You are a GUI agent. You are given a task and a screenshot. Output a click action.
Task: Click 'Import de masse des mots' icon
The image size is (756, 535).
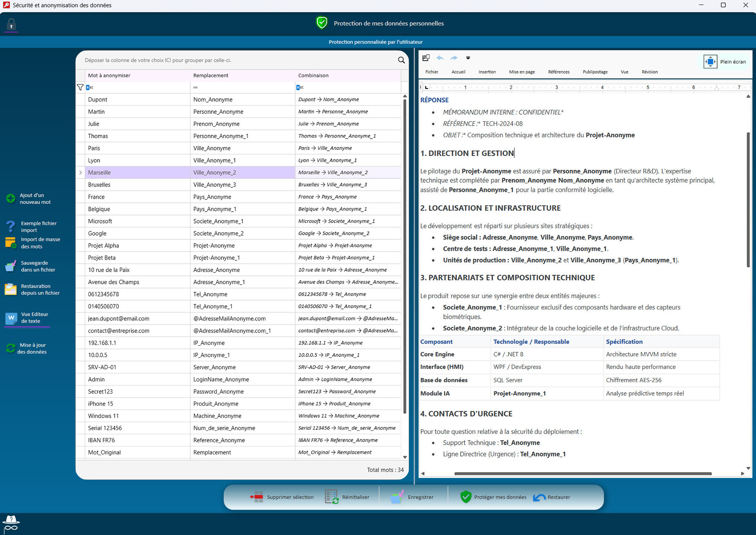pos(10,243)
